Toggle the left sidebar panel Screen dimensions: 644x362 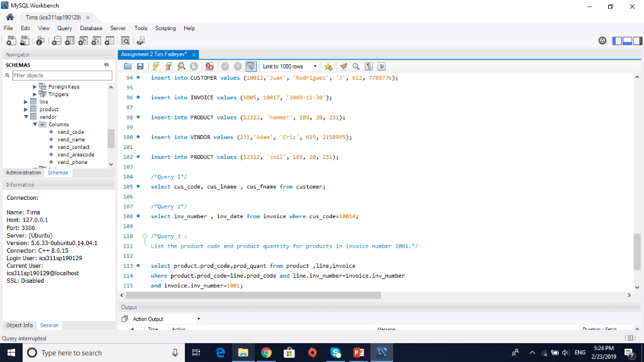coord(617,41)
